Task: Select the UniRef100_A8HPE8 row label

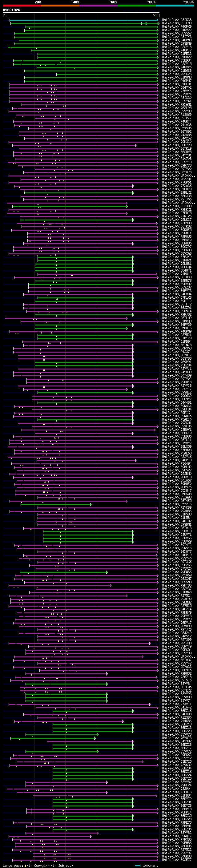Action: [177, 809]
